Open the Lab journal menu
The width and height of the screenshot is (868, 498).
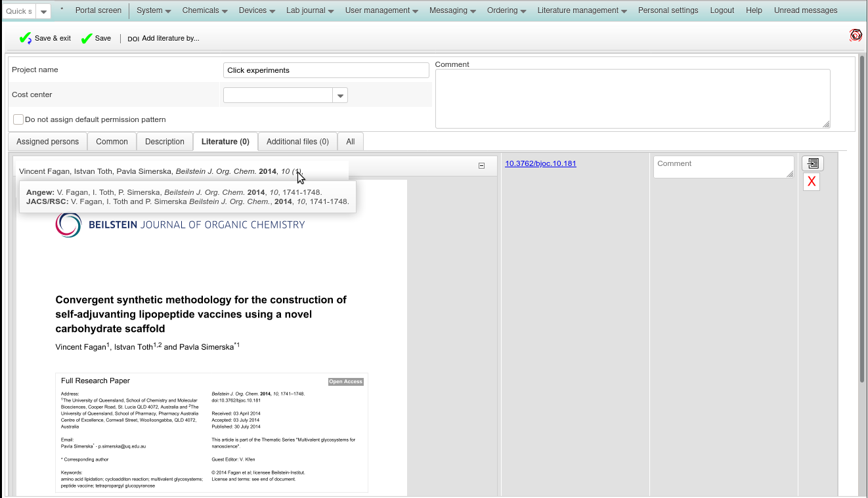(x=309, y=10)
